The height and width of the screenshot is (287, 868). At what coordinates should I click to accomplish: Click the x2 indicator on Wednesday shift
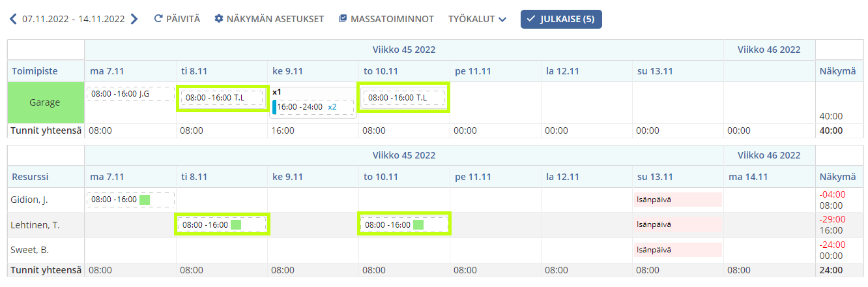(332, 107)
